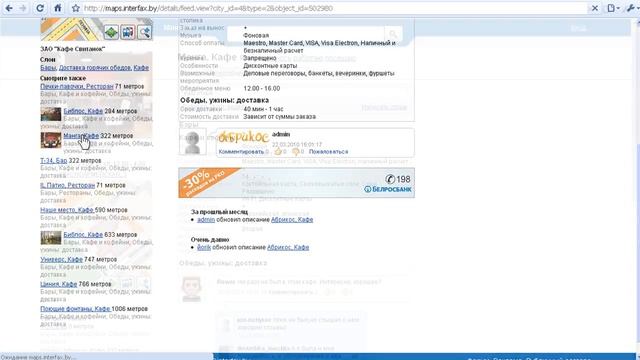Screen dimensions: 640x360
Task: Click the Абрикос logo image
Action: 243,138
